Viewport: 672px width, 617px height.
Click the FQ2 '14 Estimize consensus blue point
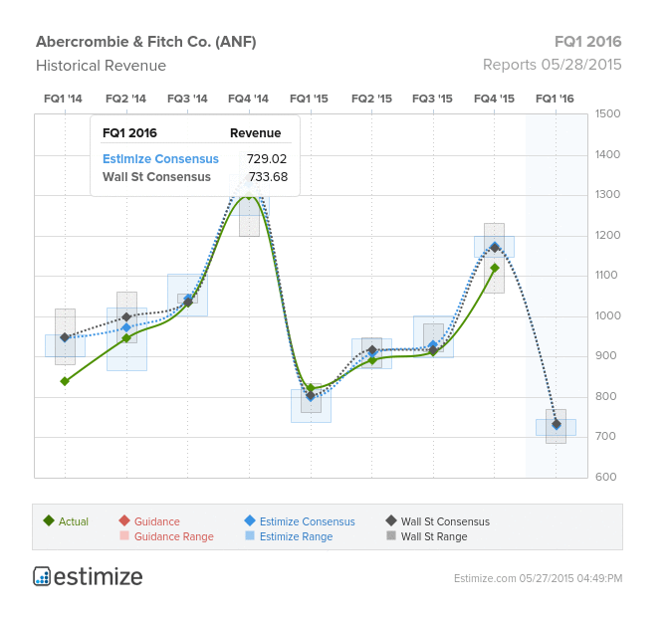126,327
